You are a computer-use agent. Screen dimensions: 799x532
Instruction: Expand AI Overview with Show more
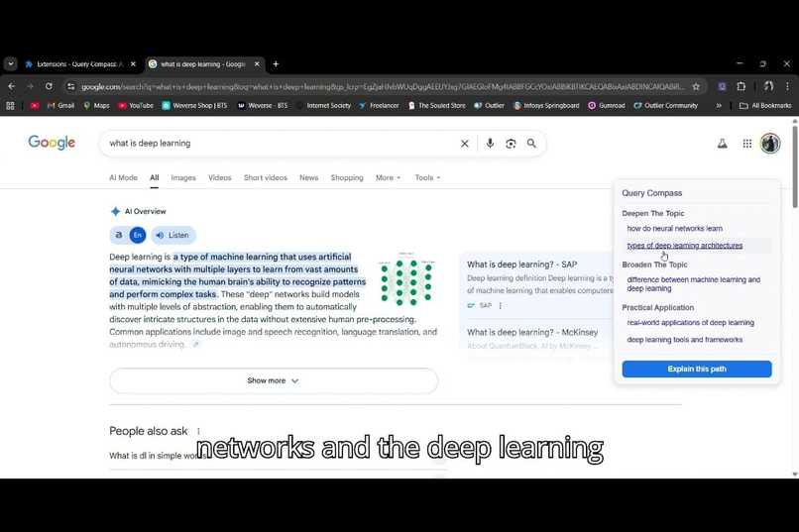pos(274,380)
